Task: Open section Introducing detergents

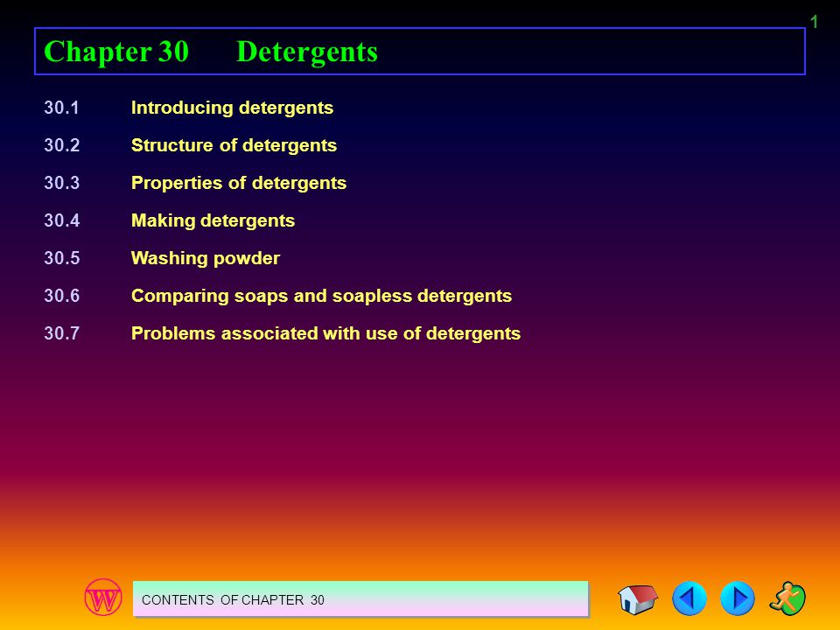Action: point(233,108)
